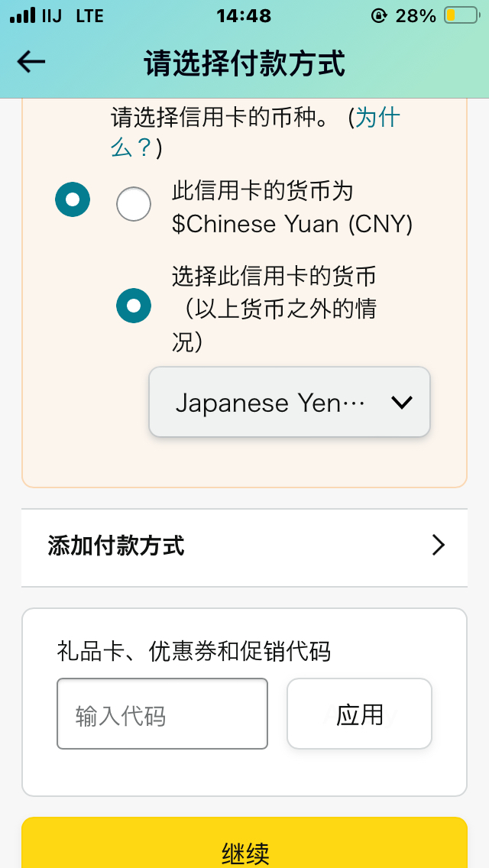
Task: Expand 添加付款方式 with the right chevron
Action: [x=438, y=546]
